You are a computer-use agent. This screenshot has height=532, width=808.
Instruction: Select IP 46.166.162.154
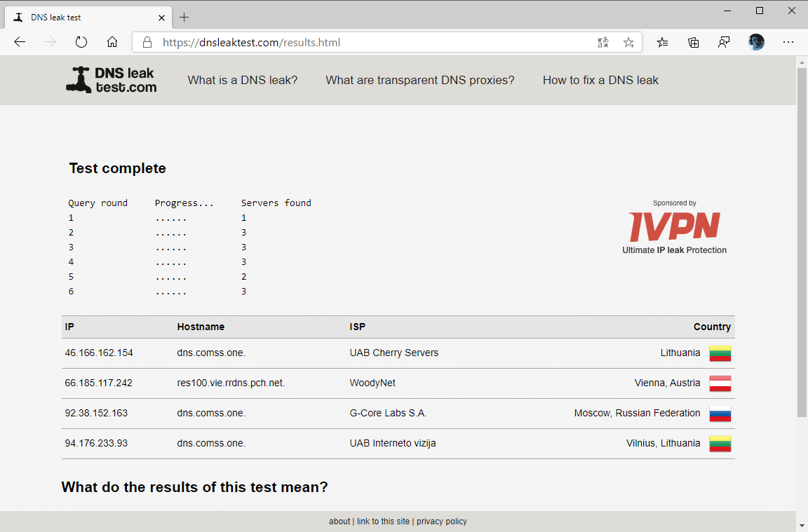[99, 353]
